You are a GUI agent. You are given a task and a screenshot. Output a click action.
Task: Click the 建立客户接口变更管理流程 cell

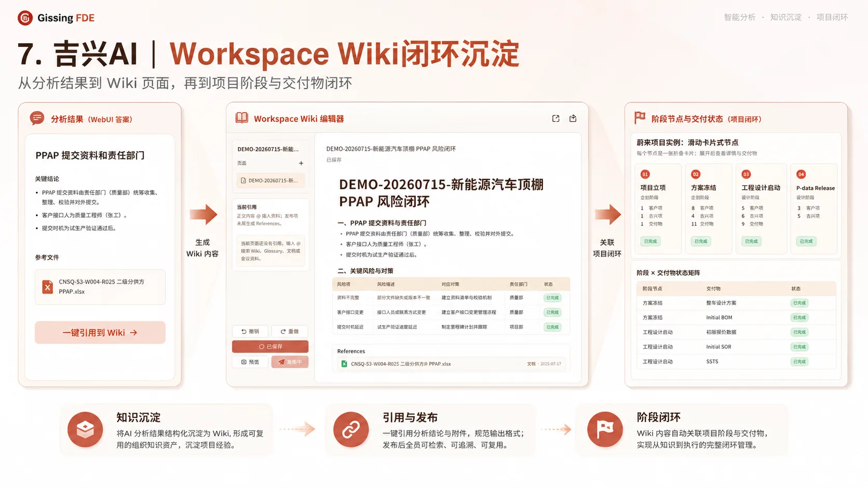tap(469, 312)
